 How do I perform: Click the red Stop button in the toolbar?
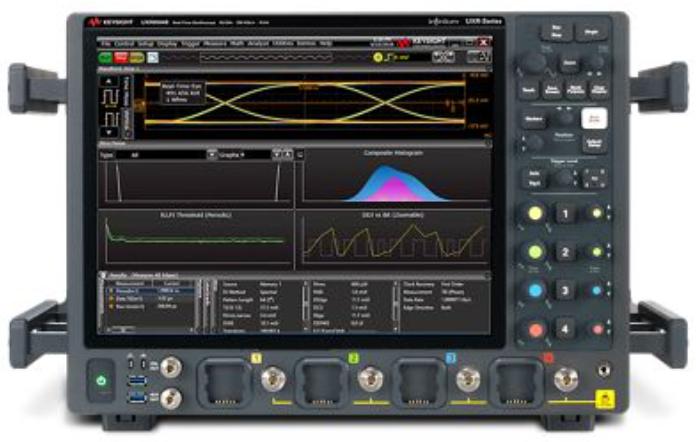tap(121, 58)
